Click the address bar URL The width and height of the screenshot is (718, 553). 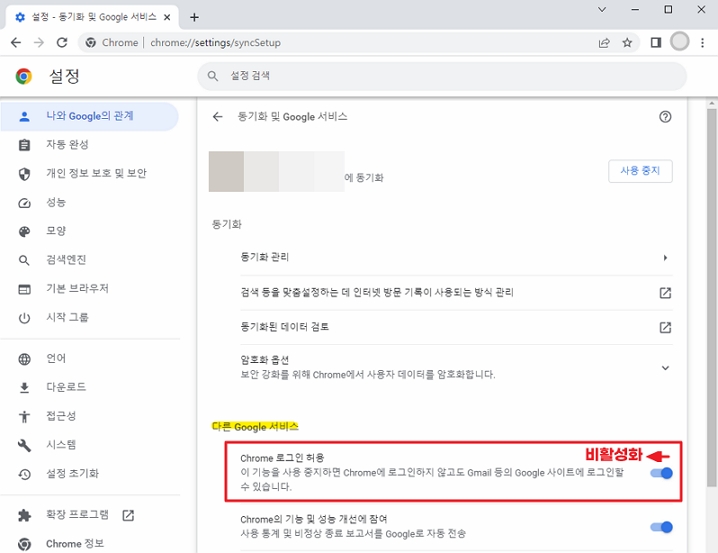coord(215,43)
